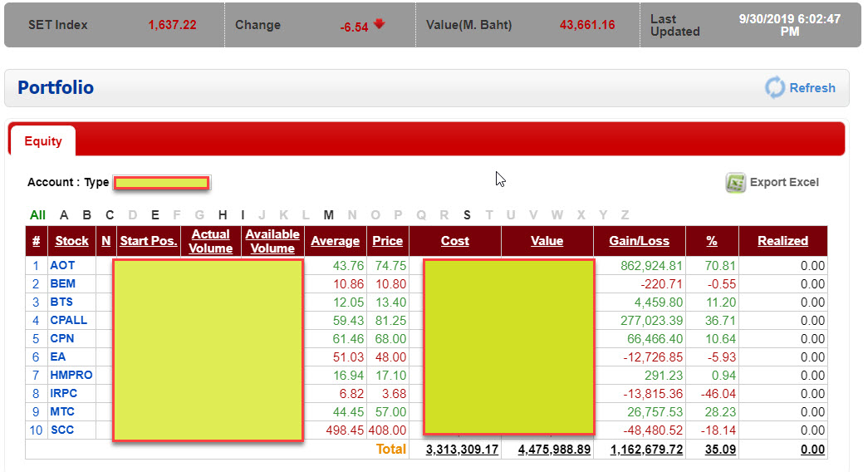
Task: Click the Export Excel link text
Action: (784, 182)
